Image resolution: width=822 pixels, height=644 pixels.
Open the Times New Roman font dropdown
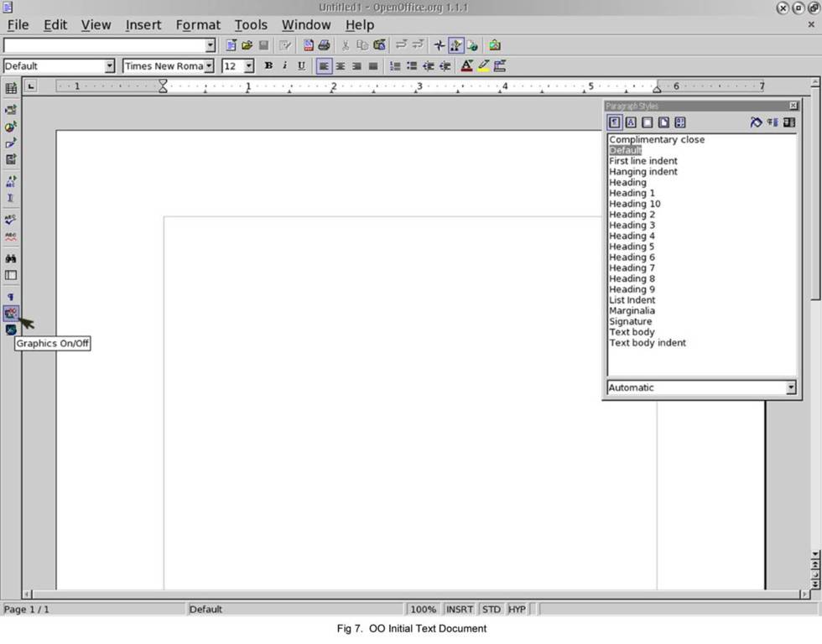tap(209, 66)
